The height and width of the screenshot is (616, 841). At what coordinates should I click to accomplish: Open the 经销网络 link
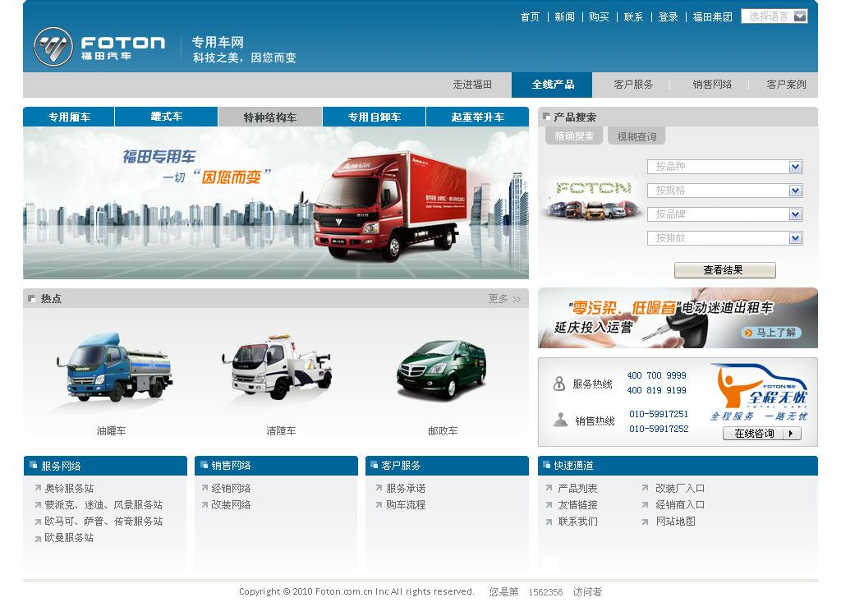[x=231, y=489]
